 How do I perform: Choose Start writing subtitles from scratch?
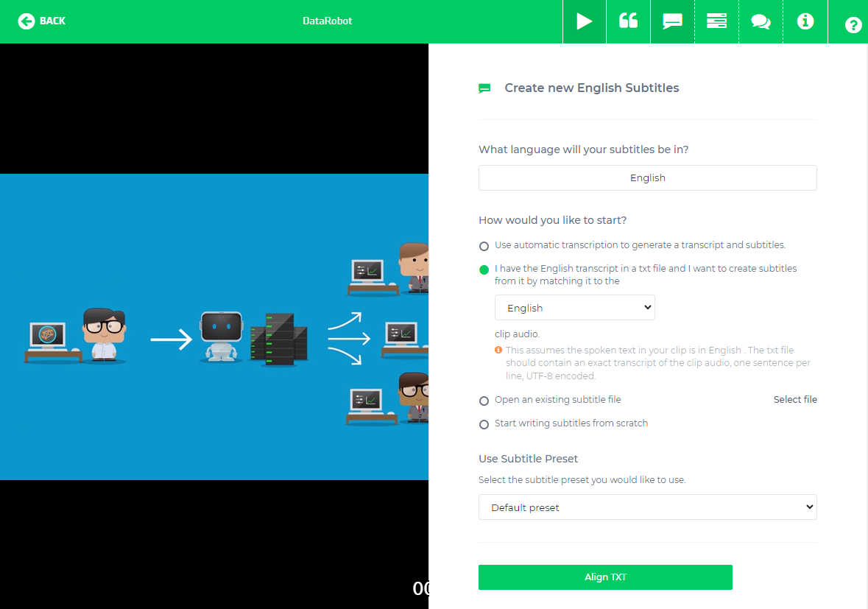point(484,424)
